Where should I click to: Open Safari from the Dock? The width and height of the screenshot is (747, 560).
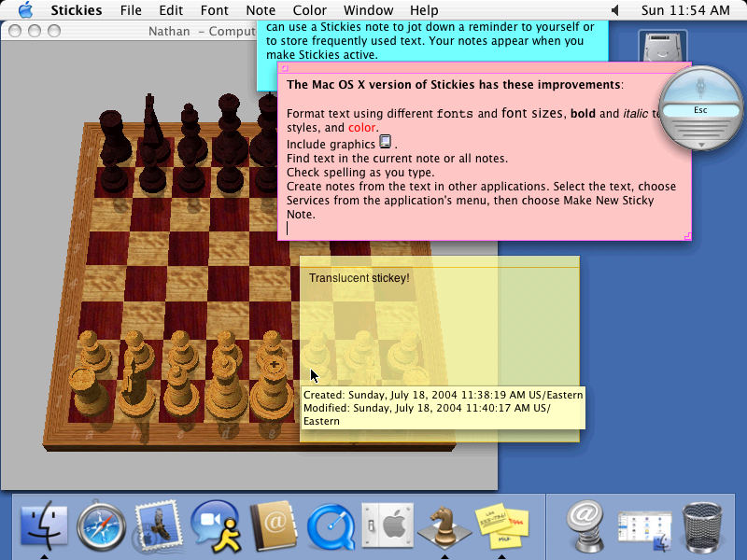[x=100, y=525]
